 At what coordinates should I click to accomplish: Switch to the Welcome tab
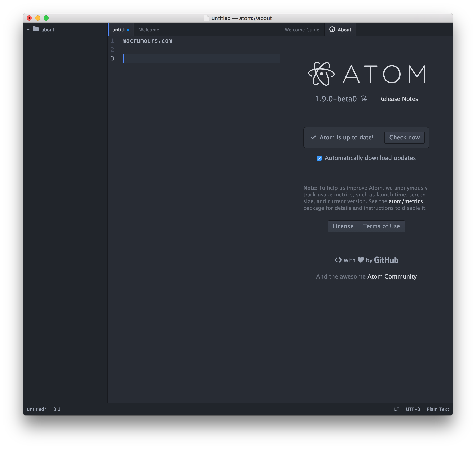[149, 30]
